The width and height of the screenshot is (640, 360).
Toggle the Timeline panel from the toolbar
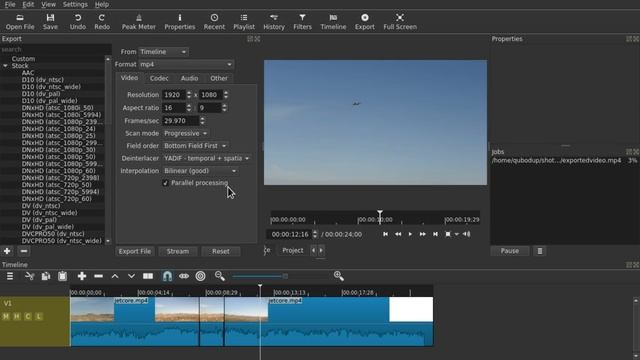(333, 22)
